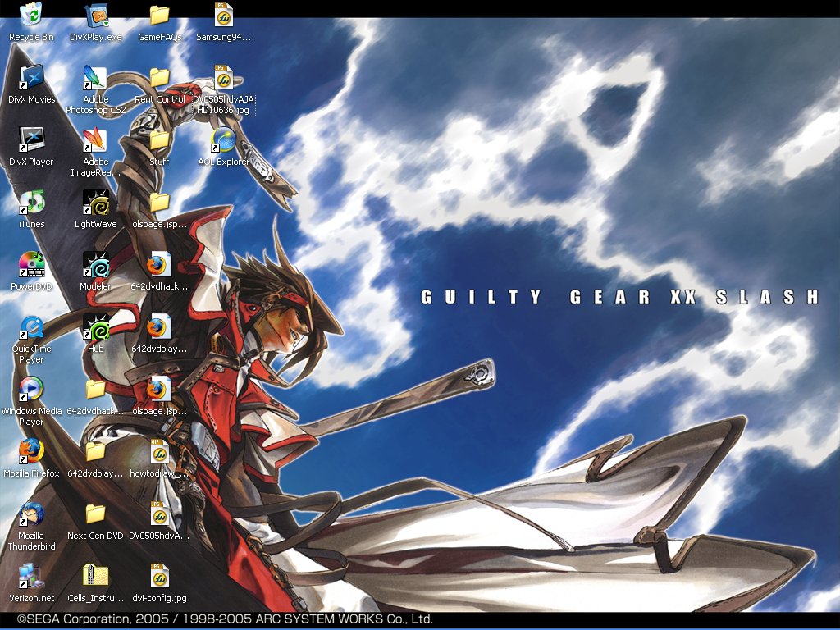Select the Windows Media Player shortcut
This screenshot has width=840, height=630.
[32, 390]
